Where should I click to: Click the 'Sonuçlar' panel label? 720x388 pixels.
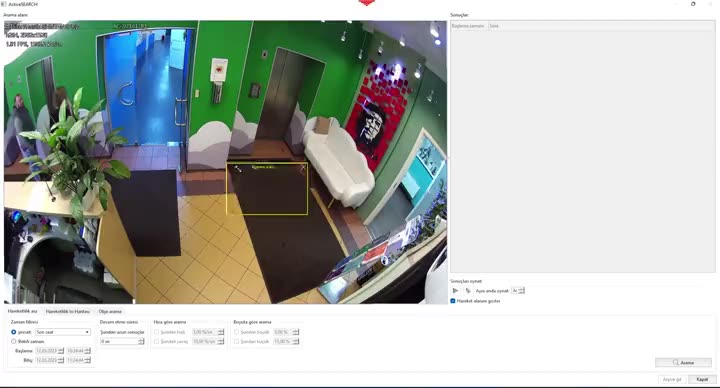(459, 15)
